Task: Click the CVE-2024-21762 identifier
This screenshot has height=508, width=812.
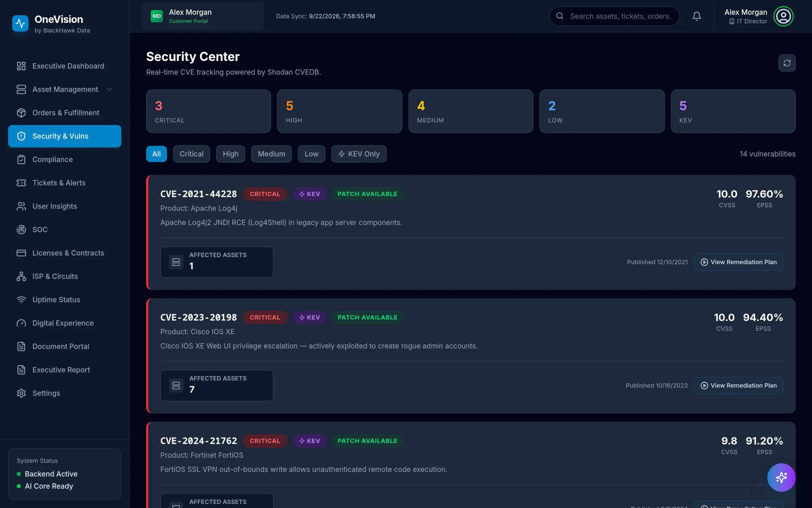Action: [x=199, y=441]
